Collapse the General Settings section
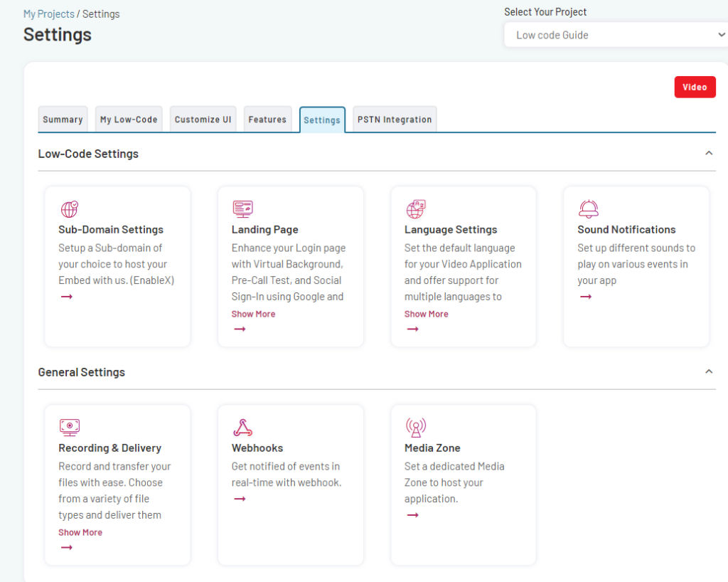Viewport: 728px width, 582px height. point(709,371)
